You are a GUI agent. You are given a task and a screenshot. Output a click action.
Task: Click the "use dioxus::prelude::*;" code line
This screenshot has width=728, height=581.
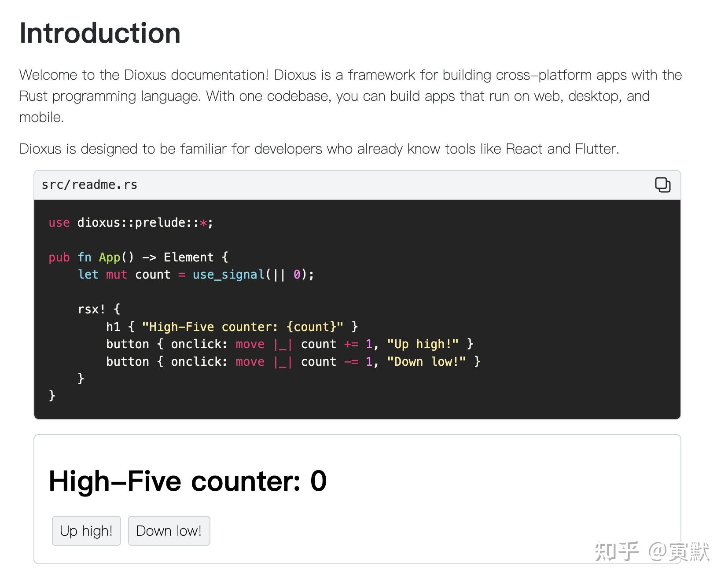[x=131, y=223]
